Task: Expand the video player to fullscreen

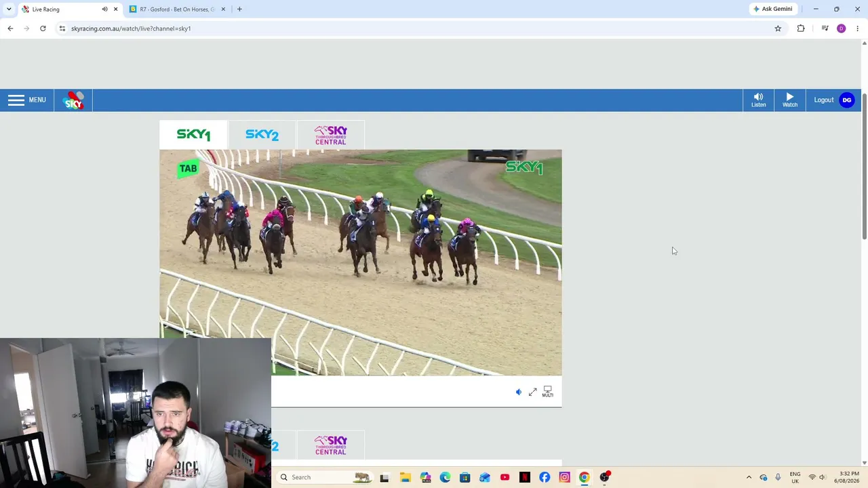Action: coord(533,392)
